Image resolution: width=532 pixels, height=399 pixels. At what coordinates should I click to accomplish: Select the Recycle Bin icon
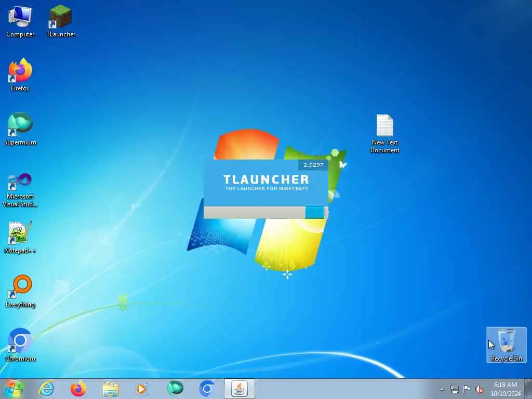[x=506, y=345]
